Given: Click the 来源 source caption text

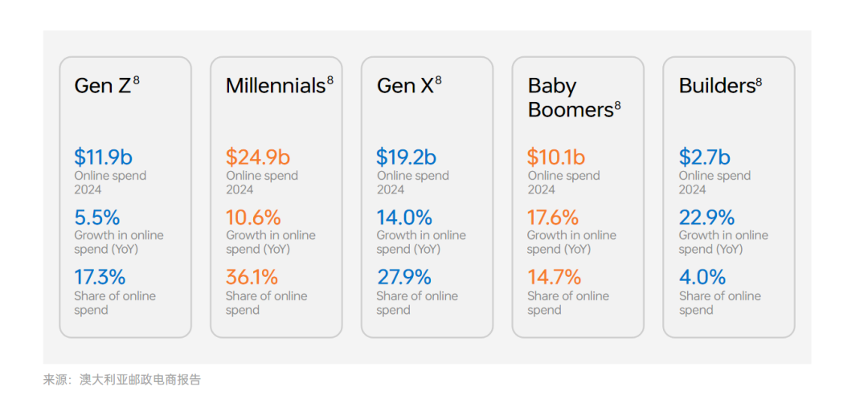Looking at the screenshot, I should click(x=122, y=381).
